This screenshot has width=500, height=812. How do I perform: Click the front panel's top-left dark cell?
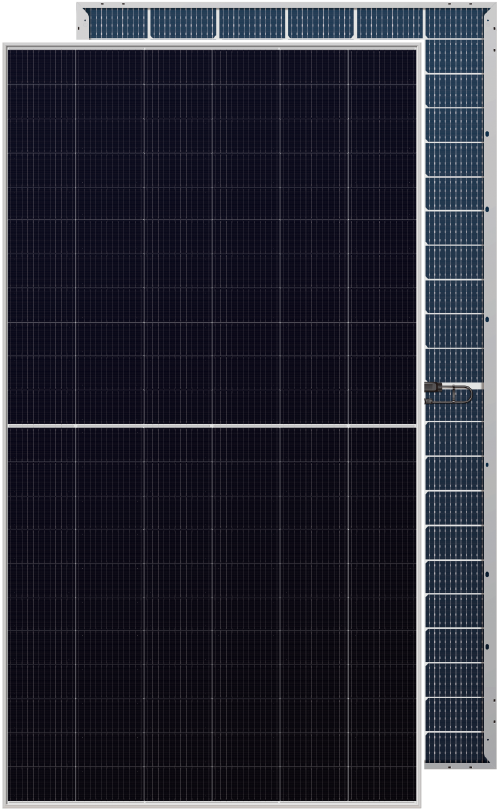41,67
